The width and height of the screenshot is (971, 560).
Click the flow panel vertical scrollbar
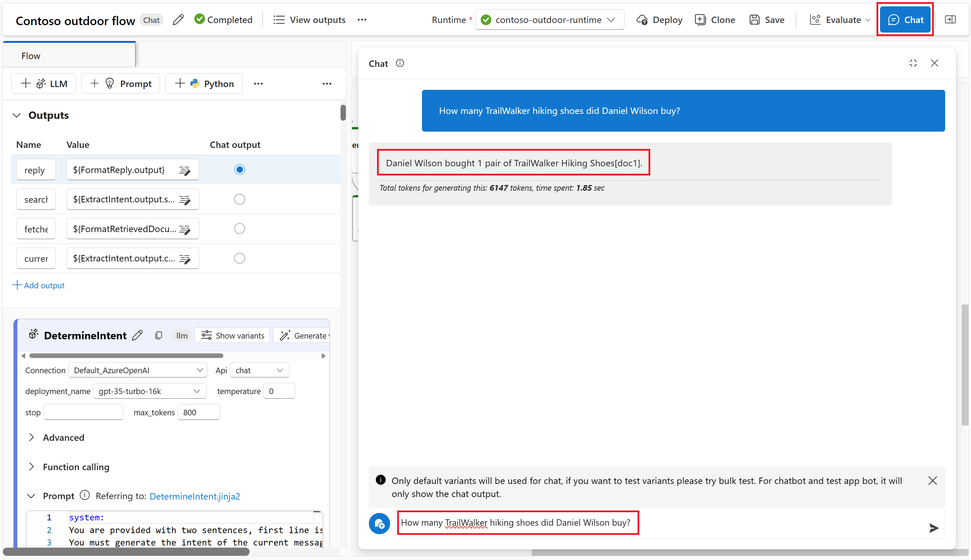(343, 113)
